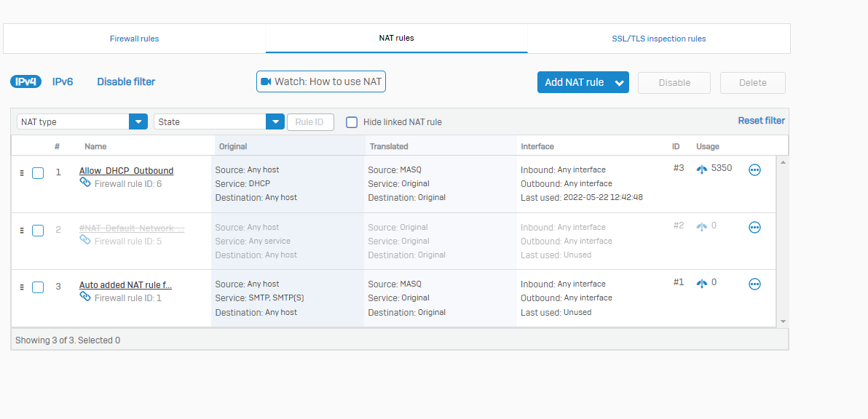
Task: Click the Rule ID input field
Action: coord(310,122)
